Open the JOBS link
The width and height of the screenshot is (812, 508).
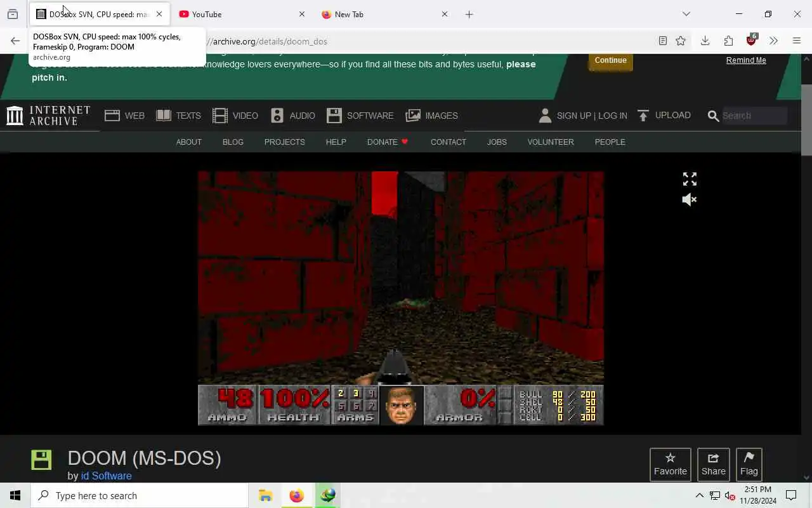click(497, 142)
